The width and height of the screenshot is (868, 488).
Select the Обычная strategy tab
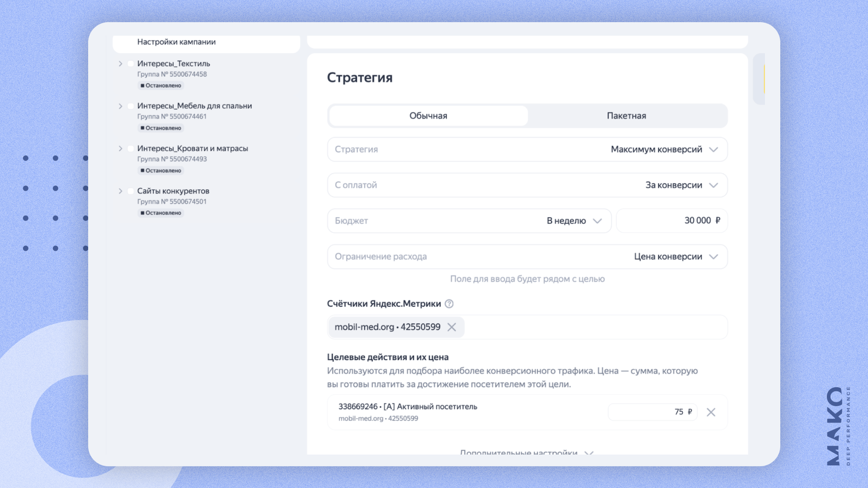pyautogui.click(x=428, y=116)
